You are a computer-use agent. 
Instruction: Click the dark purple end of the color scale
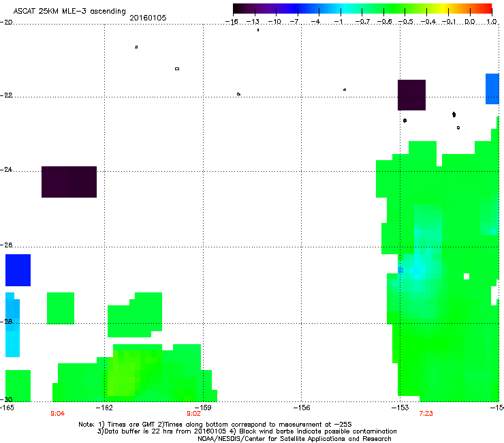click(238, 9)
